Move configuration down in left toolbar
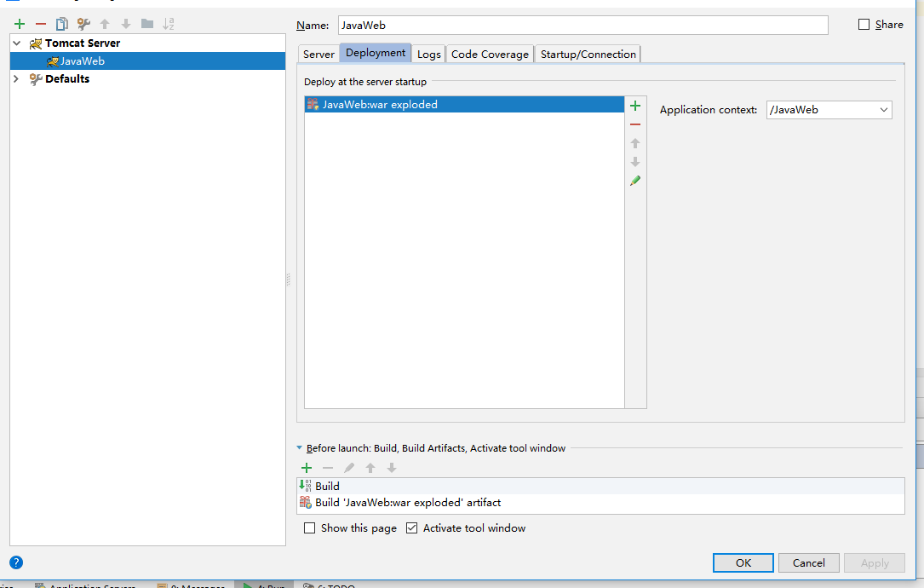Image resolution: width=924 pixels, height=588 pixels. [x=126, y=24]
